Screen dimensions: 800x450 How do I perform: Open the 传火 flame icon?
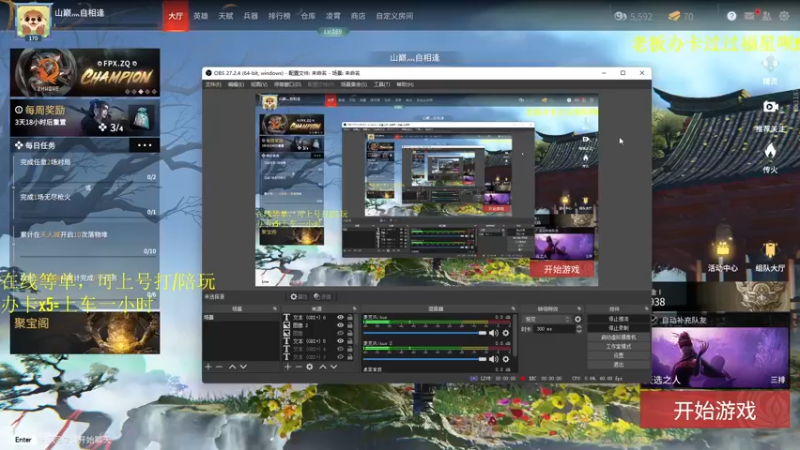point(770,151)
